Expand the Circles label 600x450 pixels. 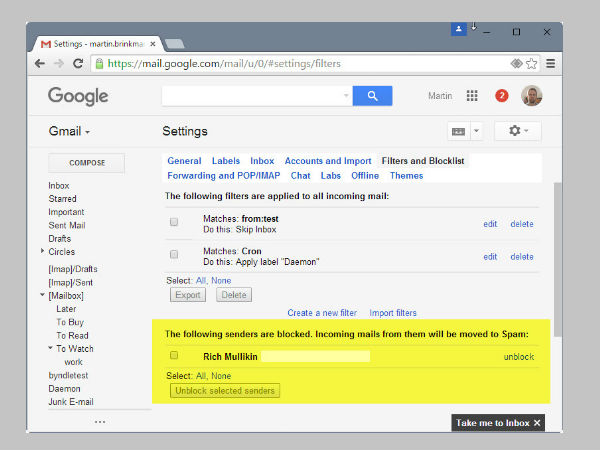point(42,251)
